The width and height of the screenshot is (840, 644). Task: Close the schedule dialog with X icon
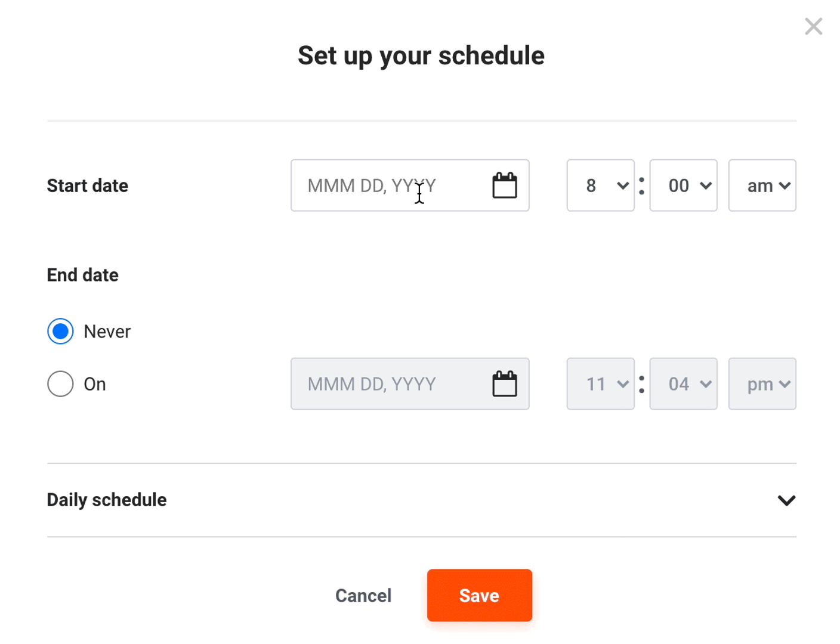(813, 26)
